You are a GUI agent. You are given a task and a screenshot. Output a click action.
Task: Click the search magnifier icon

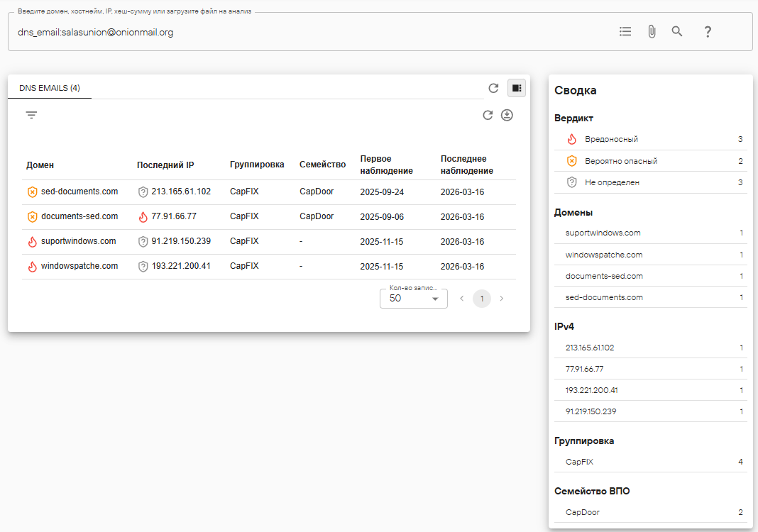[677, 31]
